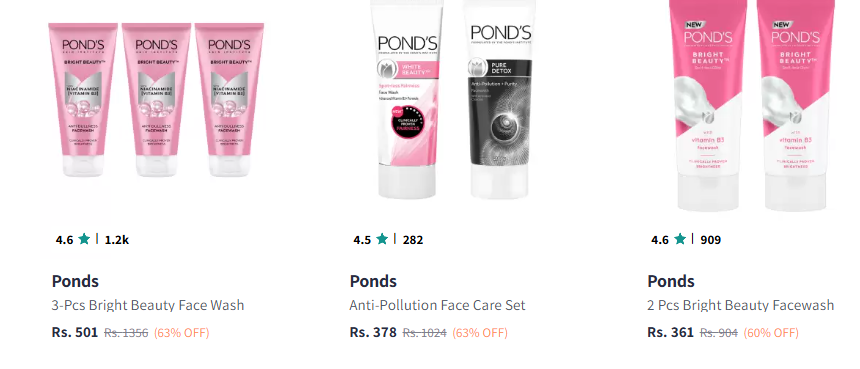Click the Rs. 361 price
860x369 pixels.
[x=670, y=332]
